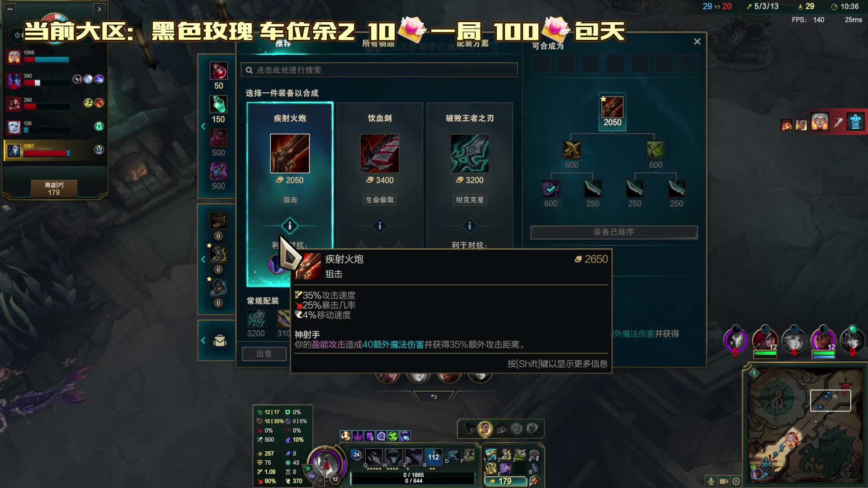Switch to the 所有物品 tab

click(378, 44)
